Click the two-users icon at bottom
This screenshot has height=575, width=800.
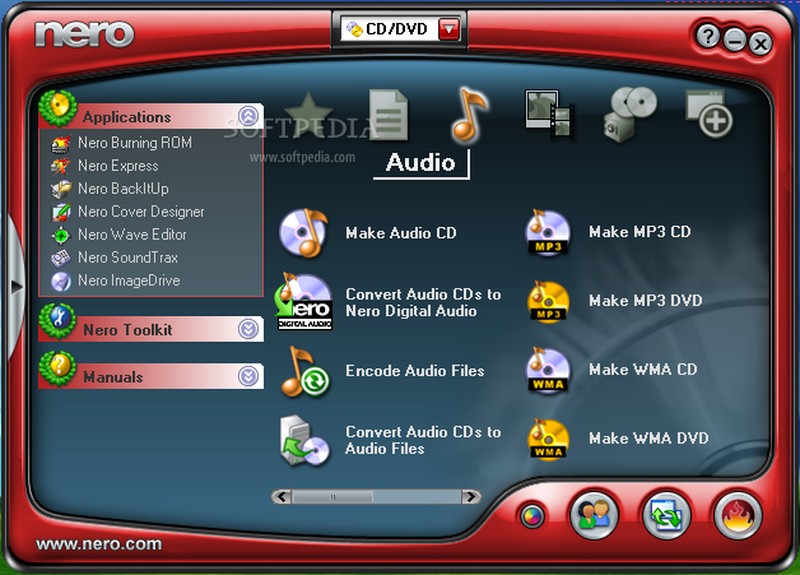coord(595,516)
